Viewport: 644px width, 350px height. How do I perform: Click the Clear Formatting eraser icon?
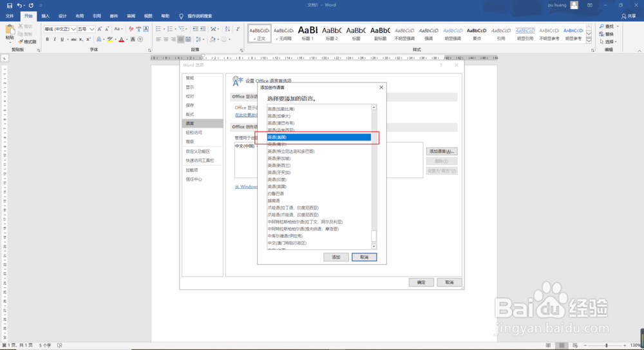coord(131,29)
